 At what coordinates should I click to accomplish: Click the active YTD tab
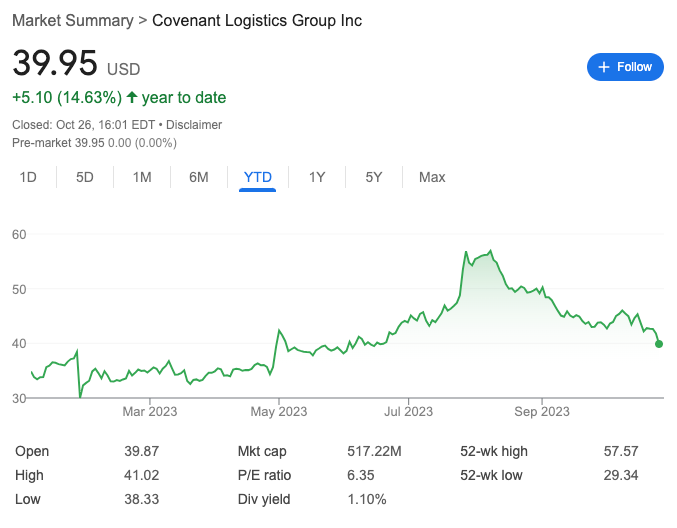(258, 178)
